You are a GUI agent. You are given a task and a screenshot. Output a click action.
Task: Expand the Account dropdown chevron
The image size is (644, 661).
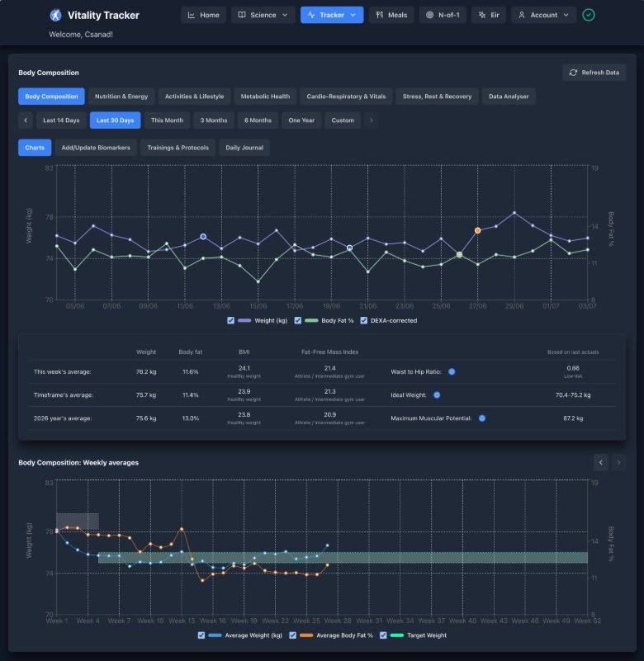point(566,15)
